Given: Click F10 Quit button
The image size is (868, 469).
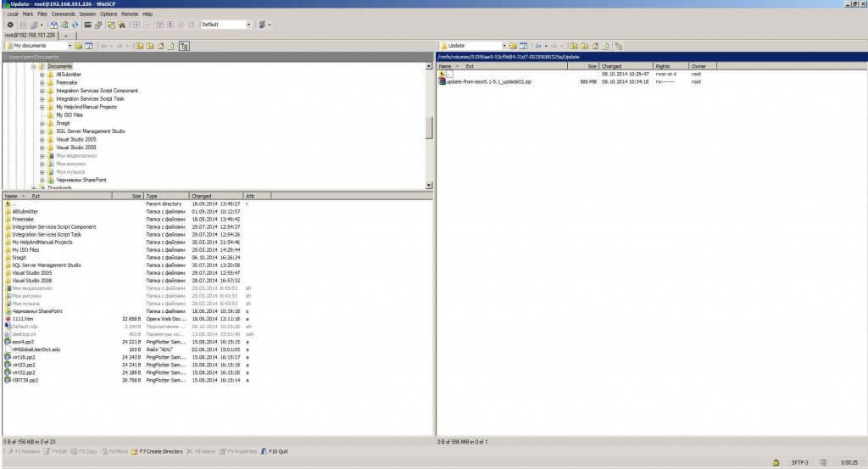Looking at the screenshot, I should (x=274, y=452).
